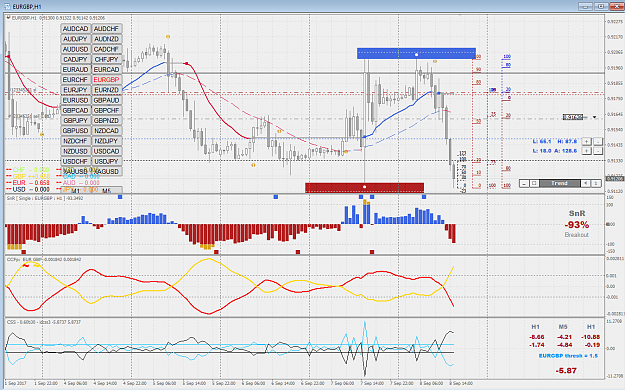625x390 pixels.
Task: Click the CCFp EUR GBP indicator label
Action: coord(44,260)
